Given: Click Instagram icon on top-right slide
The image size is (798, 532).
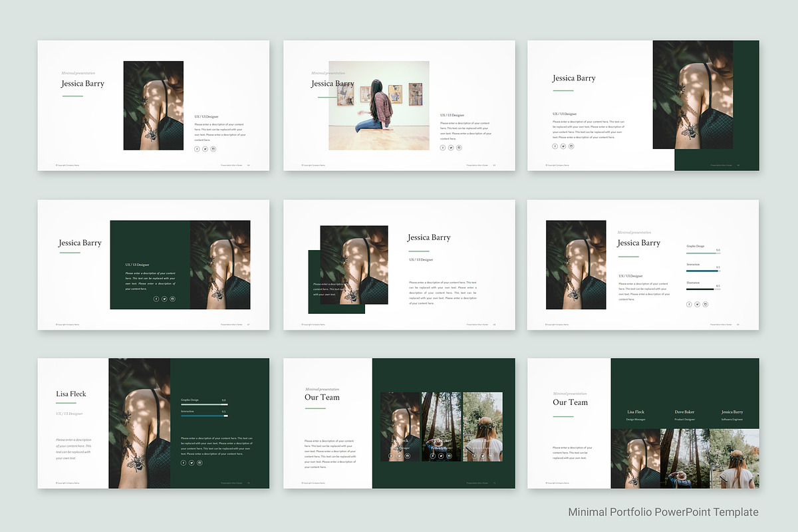Looking at the screenshot, I should click(571, 146).
